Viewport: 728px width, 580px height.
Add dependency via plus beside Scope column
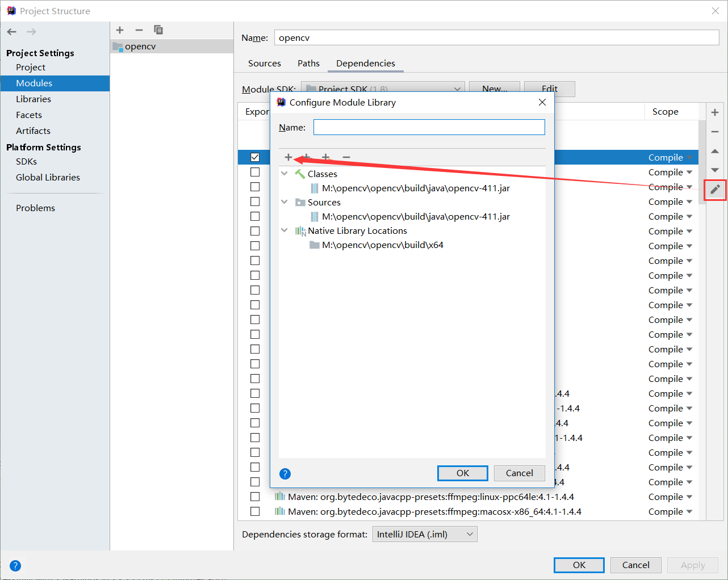715,112
